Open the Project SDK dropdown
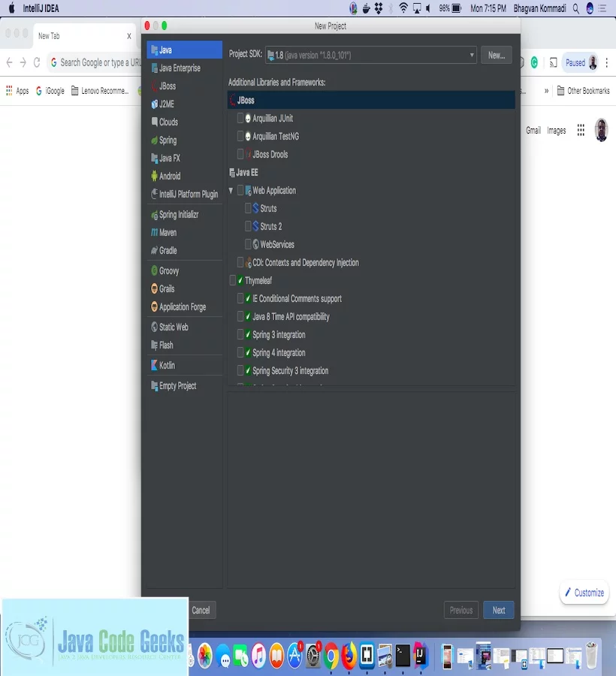616x676 pixels. [370, 55]
